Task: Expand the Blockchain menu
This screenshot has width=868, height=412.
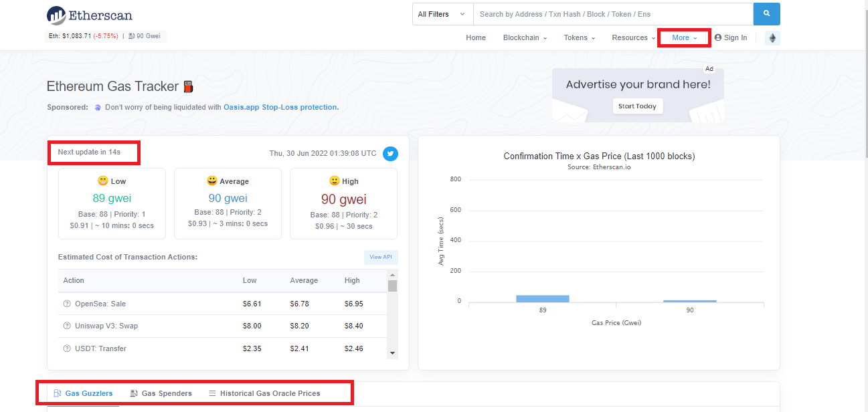Action: (525, 37)
